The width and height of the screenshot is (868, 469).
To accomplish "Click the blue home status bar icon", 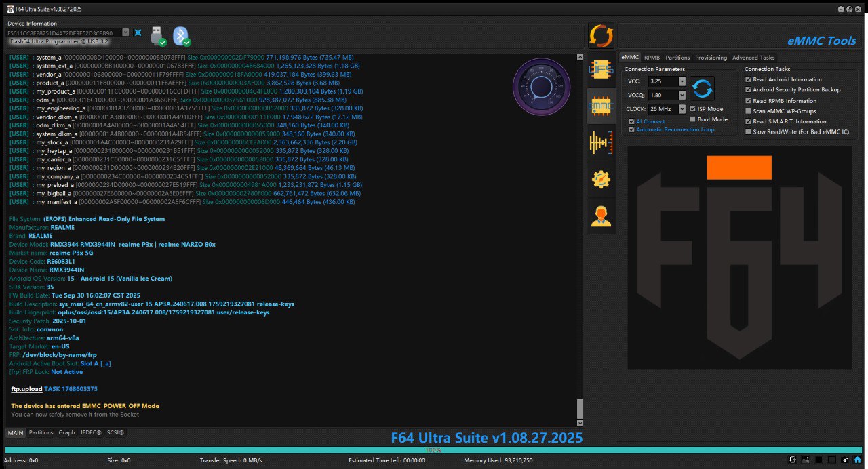I will tap(858, 460).
